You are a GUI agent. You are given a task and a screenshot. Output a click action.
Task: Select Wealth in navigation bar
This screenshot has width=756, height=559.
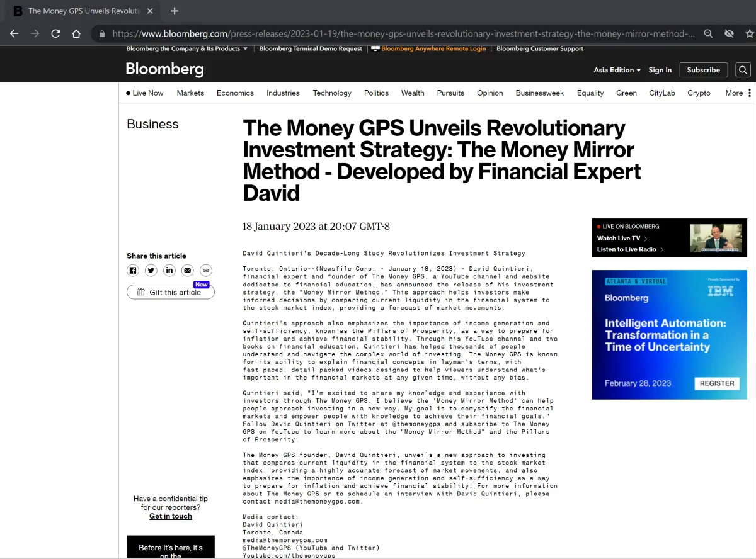(413, 93)
